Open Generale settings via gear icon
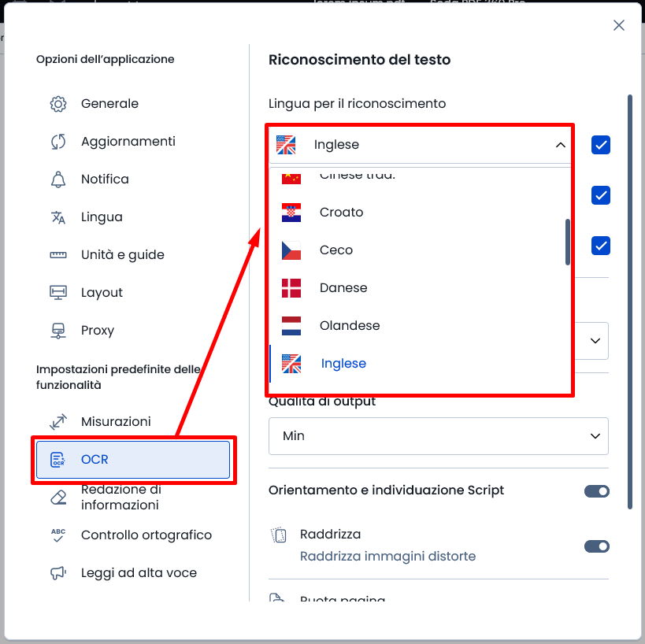 click(x=58, y=104)
